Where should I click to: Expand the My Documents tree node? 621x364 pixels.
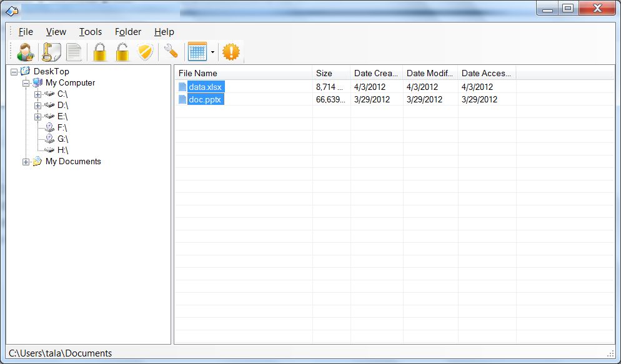pos(26,162)
